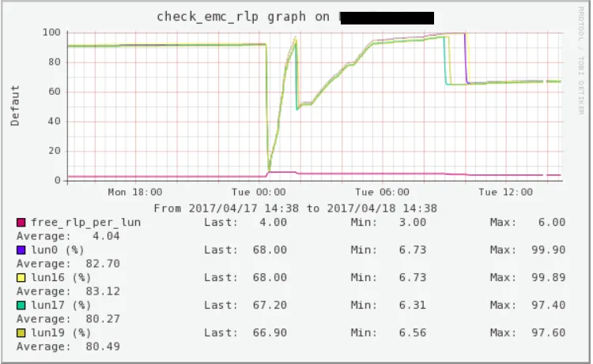Viewport: 593px width, 364px height.
Task: Select the lun0 (%) legend label
Action: pos(59,250)
